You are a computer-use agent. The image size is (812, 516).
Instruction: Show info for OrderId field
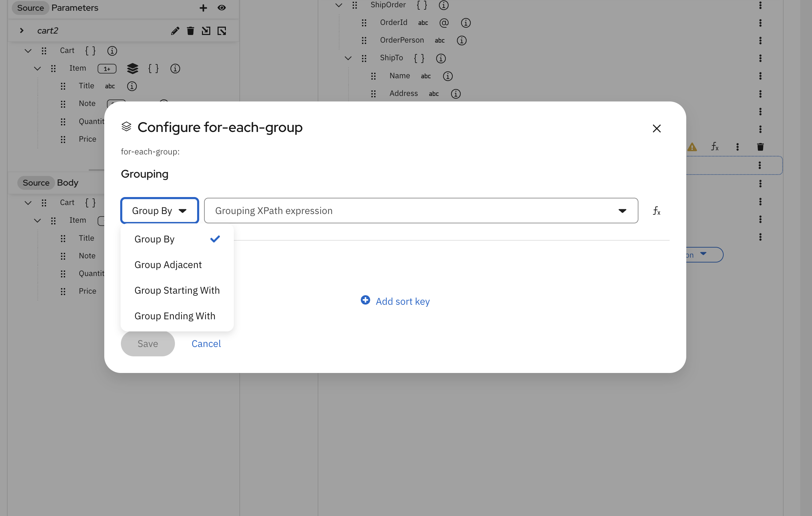tap(466, 23)
